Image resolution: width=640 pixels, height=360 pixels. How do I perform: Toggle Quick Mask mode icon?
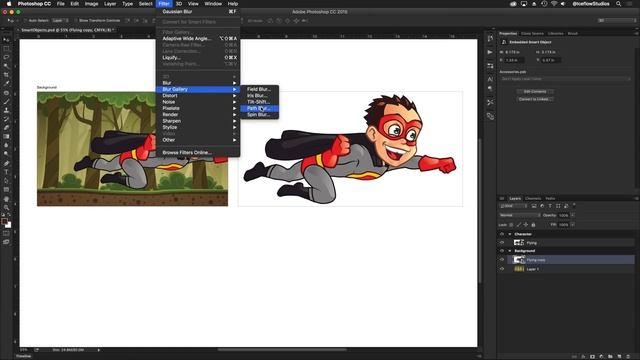[x=6, y=233]
